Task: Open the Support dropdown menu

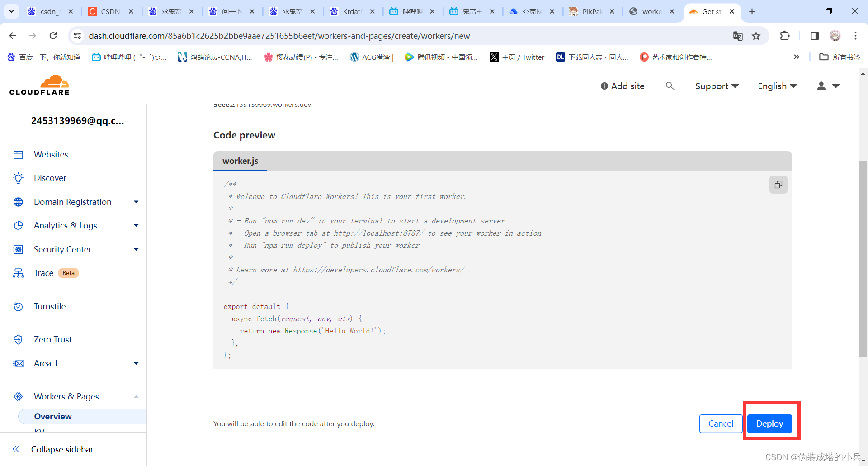Action: pyautogui.click(x=717, y=86)
